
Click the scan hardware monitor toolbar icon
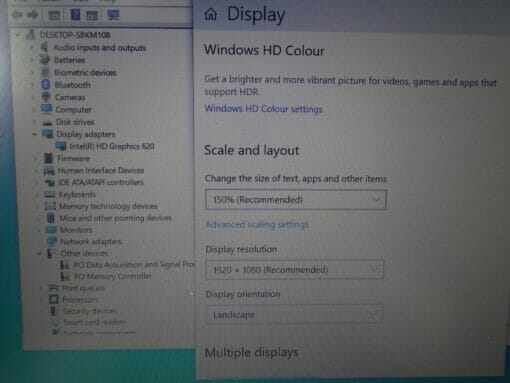113,15
